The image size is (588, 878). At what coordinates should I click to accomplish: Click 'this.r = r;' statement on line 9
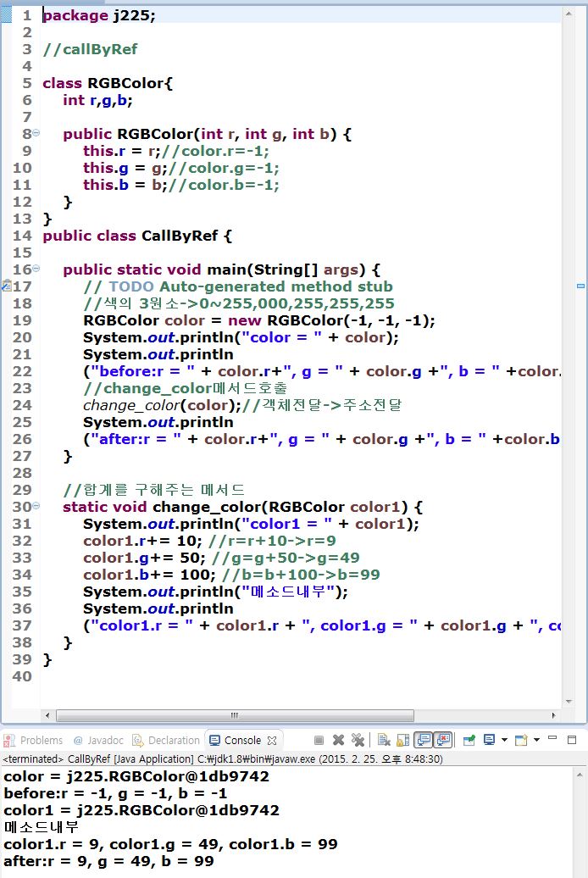coord(122,151)
